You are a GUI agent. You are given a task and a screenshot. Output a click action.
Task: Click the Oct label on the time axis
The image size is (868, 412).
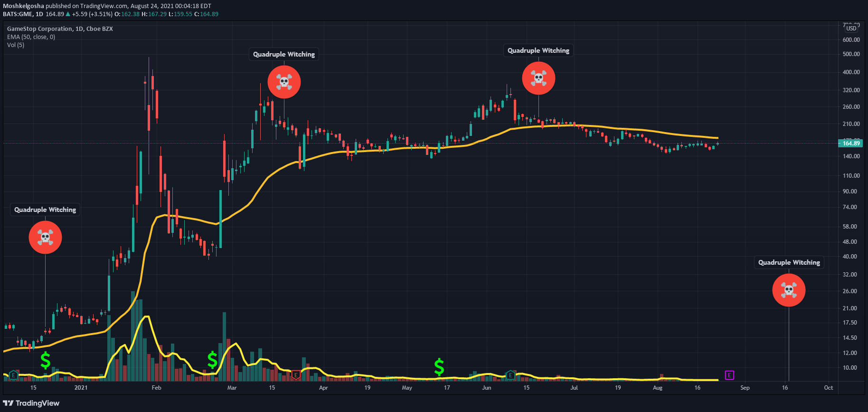click(x=829, y=388)
